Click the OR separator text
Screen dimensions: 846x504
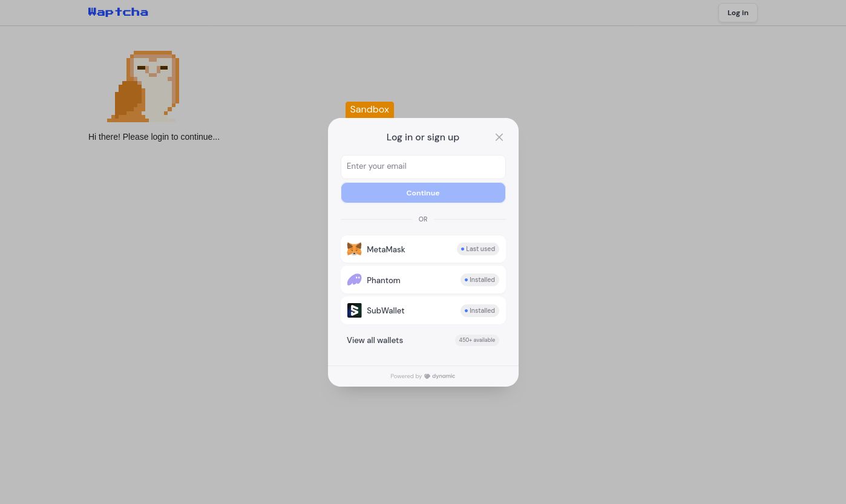[x=423, y=220]
